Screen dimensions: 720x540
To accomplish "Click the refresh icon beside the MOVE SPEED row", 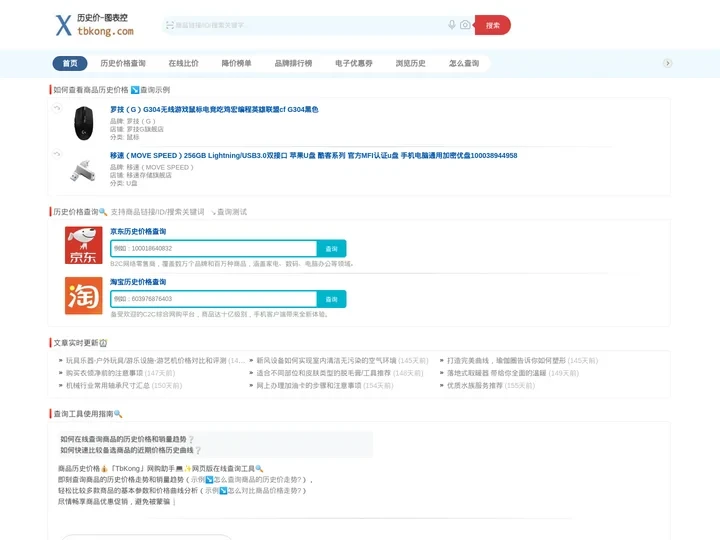I will click(57, 154).
